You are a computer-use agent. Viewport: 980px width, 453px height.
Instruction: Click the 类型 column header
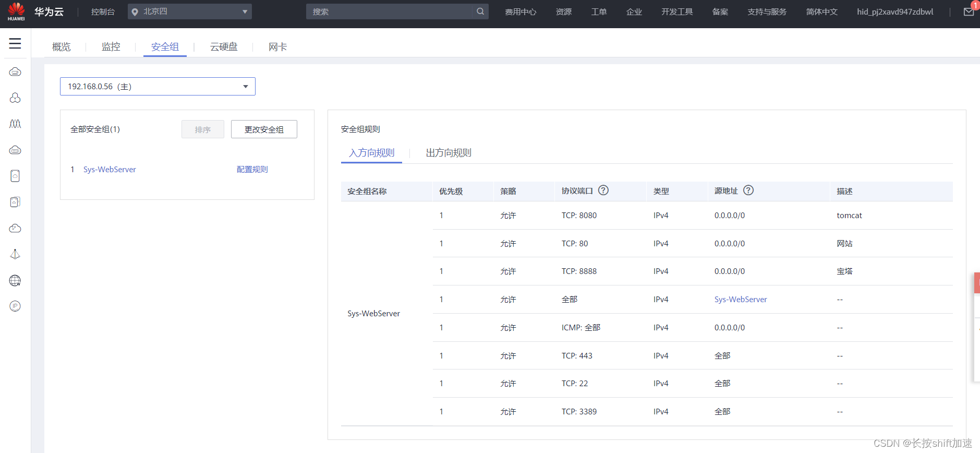click(661, 192)
